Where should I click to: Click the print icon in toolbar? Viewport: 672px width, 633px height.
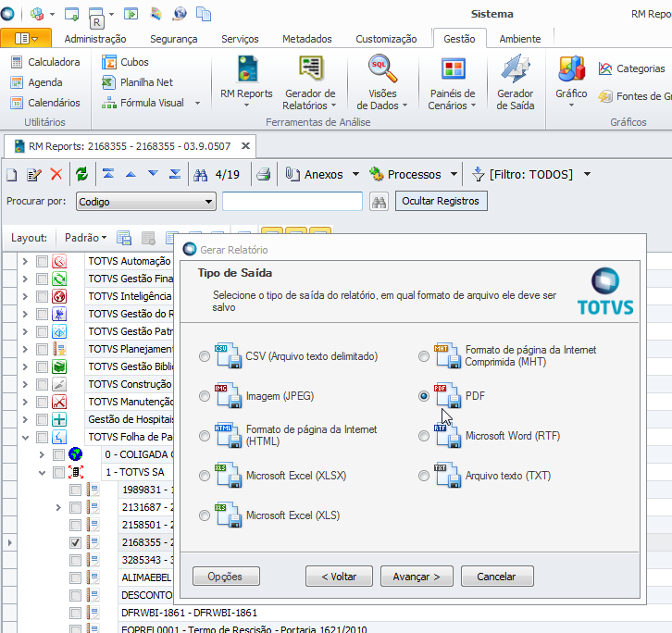264,174
